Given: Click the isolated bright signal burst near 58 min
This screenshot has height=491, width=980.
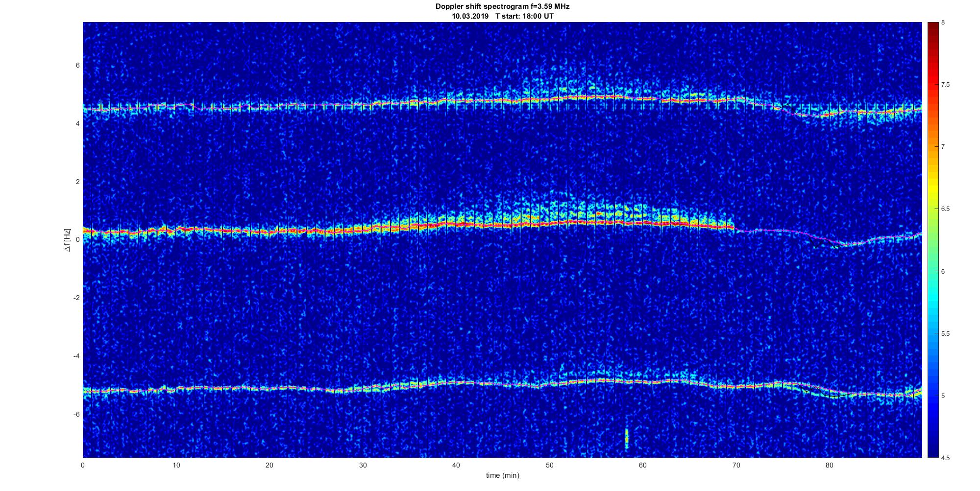Looking at the screenshot, I should click(626, 439).
